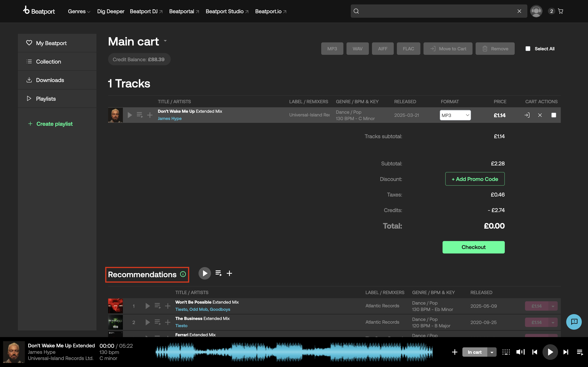Add The Business to playlist
The image size is (588, 367).
[x=168, y=322]
